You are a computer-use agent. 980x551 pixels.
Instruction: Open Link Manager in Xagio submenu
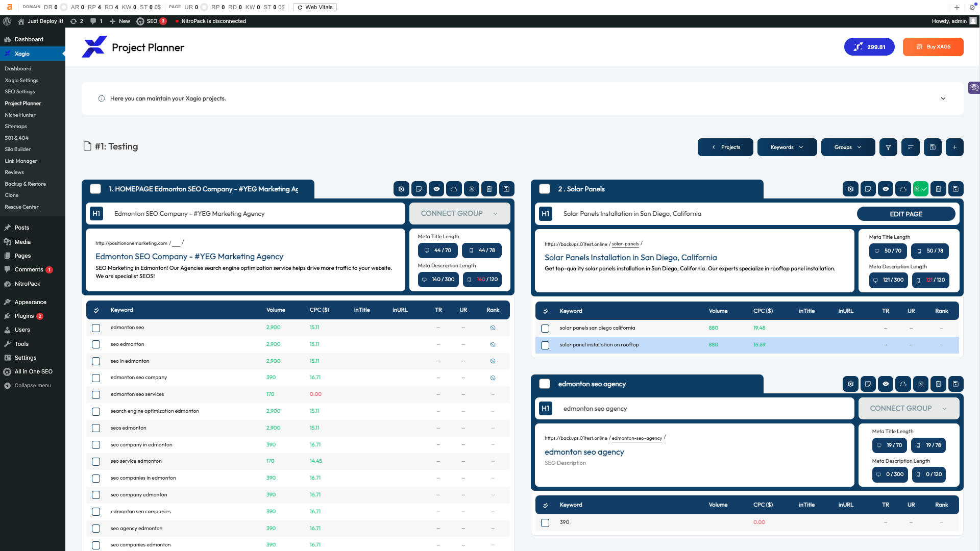point(21,161)
